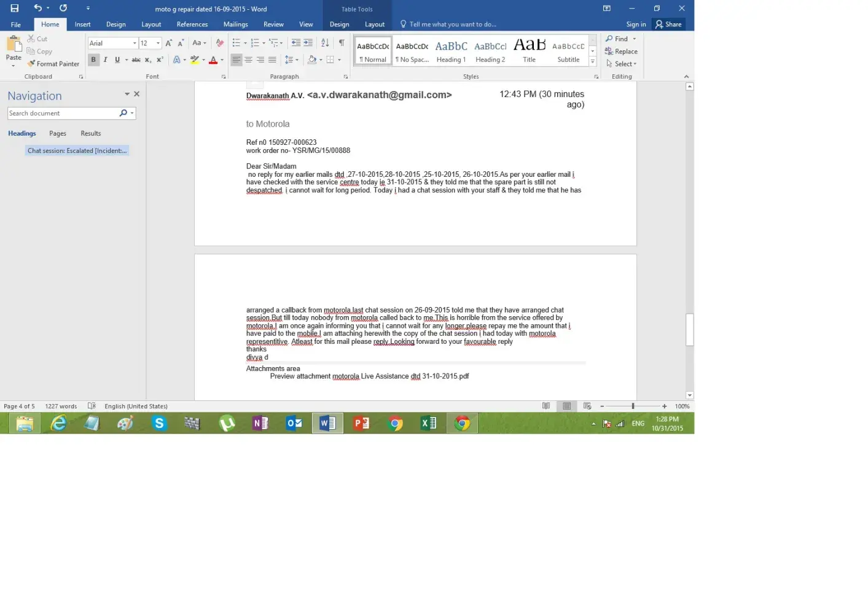This screenshot has height=614, width=868.
Task: Open the Navigation pane options arrow
Action: tap(127, 95)
